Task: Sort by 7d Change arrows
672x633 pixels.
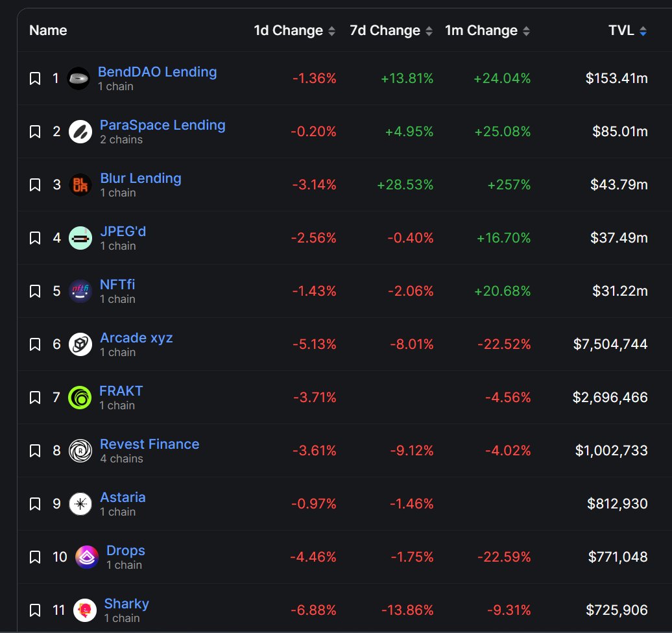Action: click(429, 31)
